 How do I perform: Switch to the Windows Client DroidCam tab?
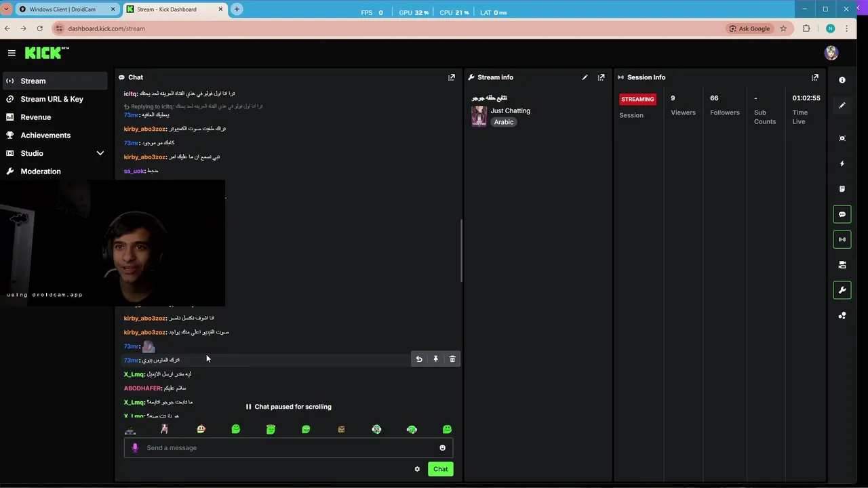[x=66, y=9]
